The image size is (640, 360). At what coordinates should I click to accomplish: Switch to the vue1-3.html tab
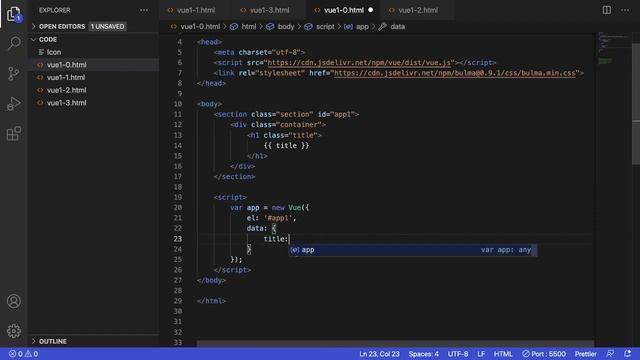coord(269,10)
